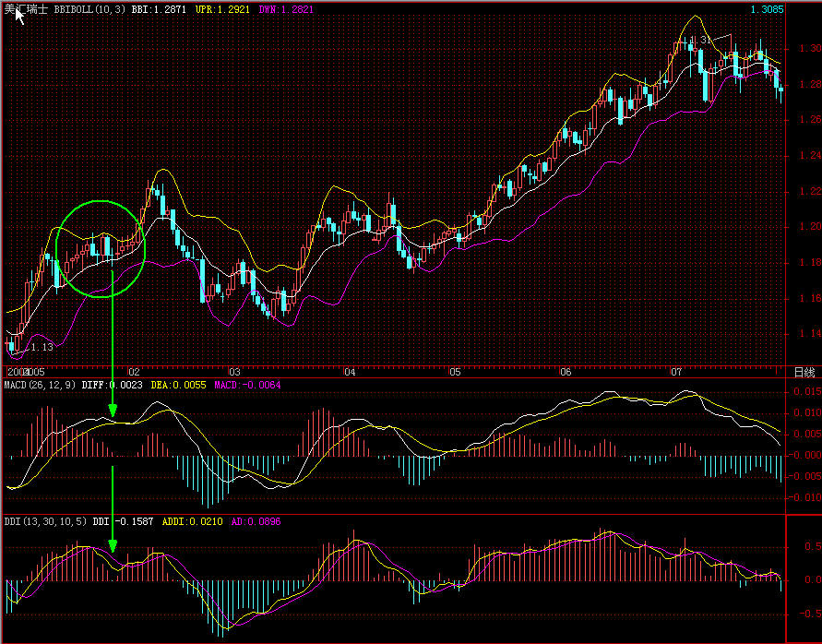Viewport: 822px width, 644px height.
Task: Select the 02 month marker on time axis
Action: (x=134, y=372)
